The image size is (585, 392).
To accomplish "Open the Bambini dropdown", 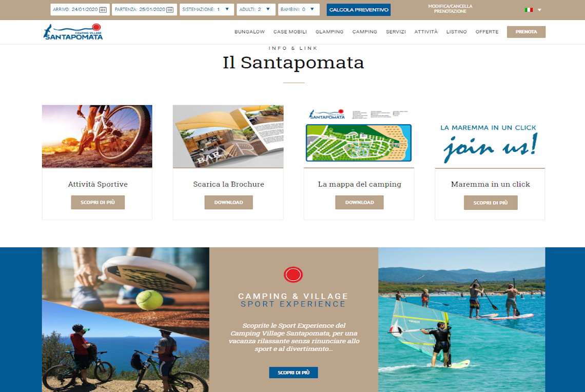I will click(299, 9).
